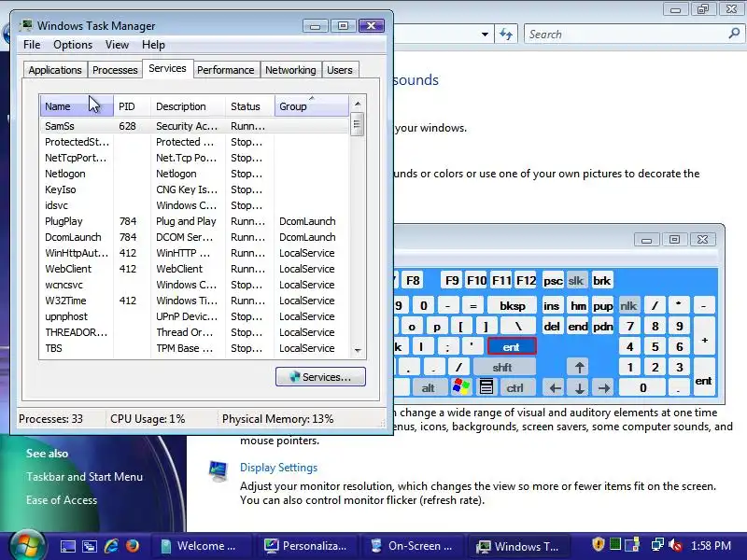747x560 pixels.
Task: Click scroll down arrow of services list
Action: [x=358, y=351]
